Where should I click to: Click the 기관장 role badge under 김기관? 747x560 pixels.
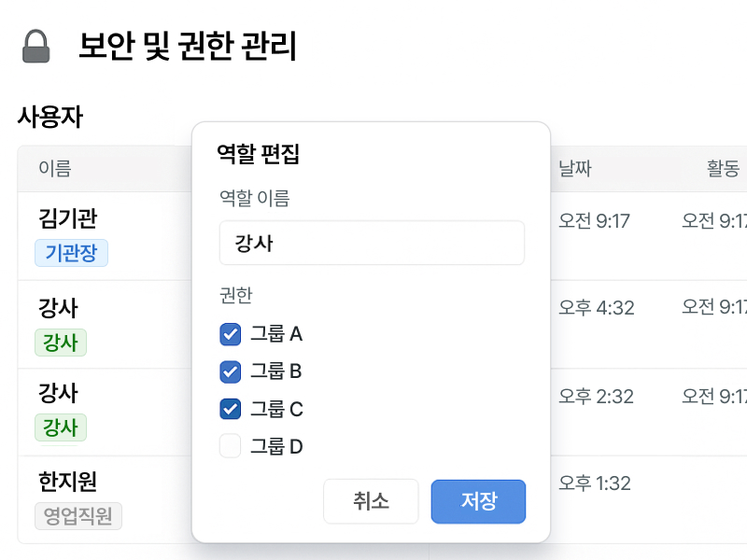pyautogui.click(x=71, y=254)
